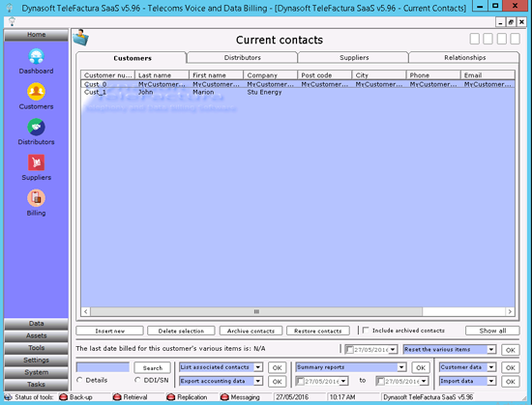This screenshot has height=405, width=532.
Task: Open the report start date picker arrow
Action: tap(343, 381)
